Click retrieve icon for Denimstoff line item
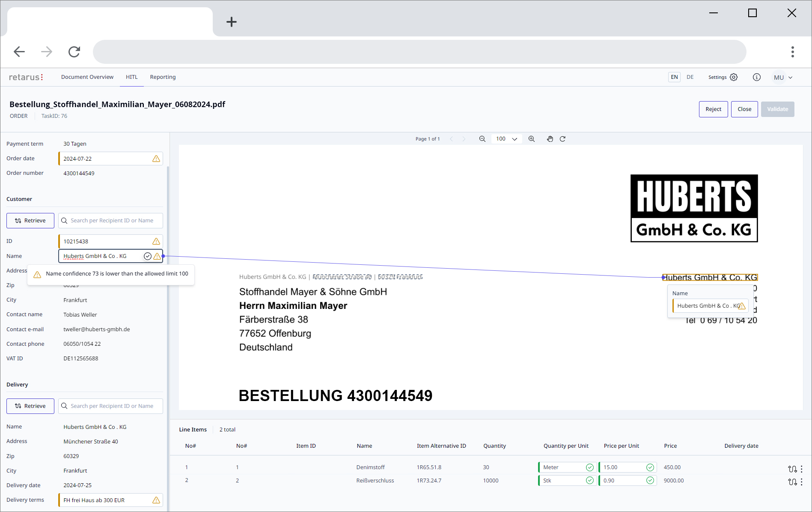The width and height of the screenshot is (812, 512). (x=792, y=469)
